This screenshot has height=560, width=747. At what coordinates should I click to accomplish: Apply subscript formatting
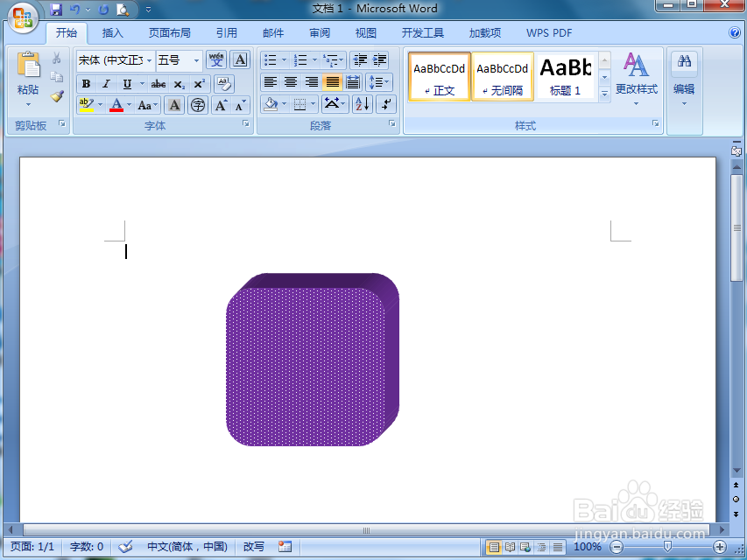pyautogui.click(x=180, y=84)
